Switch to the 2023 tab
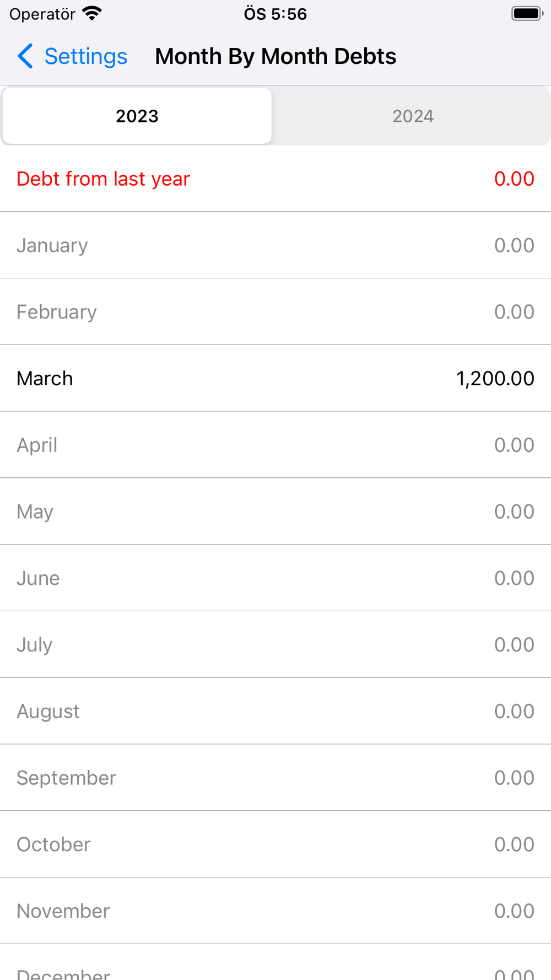 (x=137, y=116)
